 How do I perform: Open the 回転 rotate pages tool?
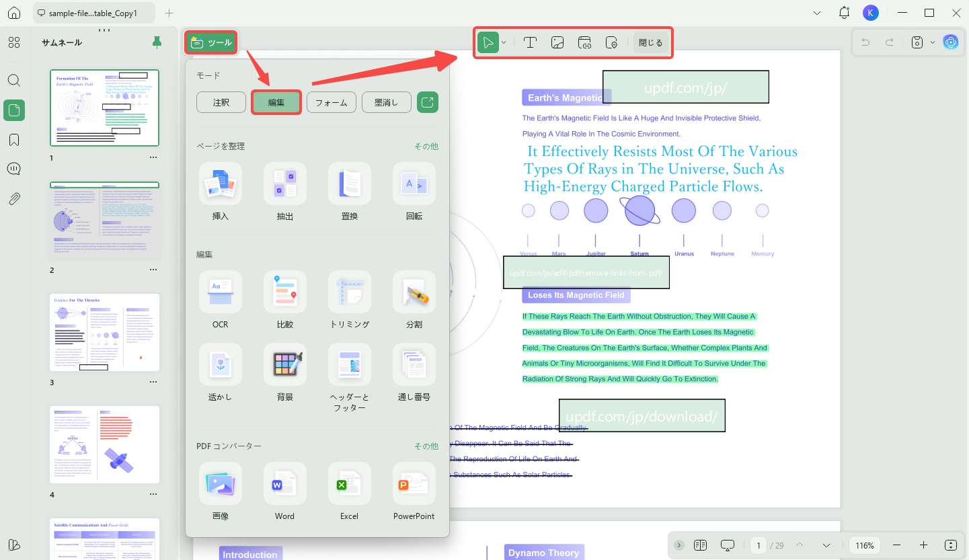414,192
